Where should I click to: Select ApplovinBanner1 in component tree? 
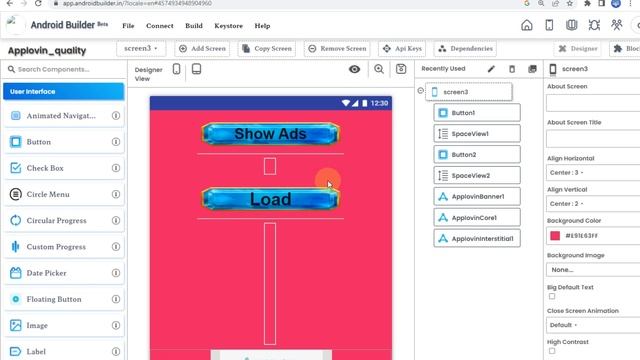click(x=477, y=196)
